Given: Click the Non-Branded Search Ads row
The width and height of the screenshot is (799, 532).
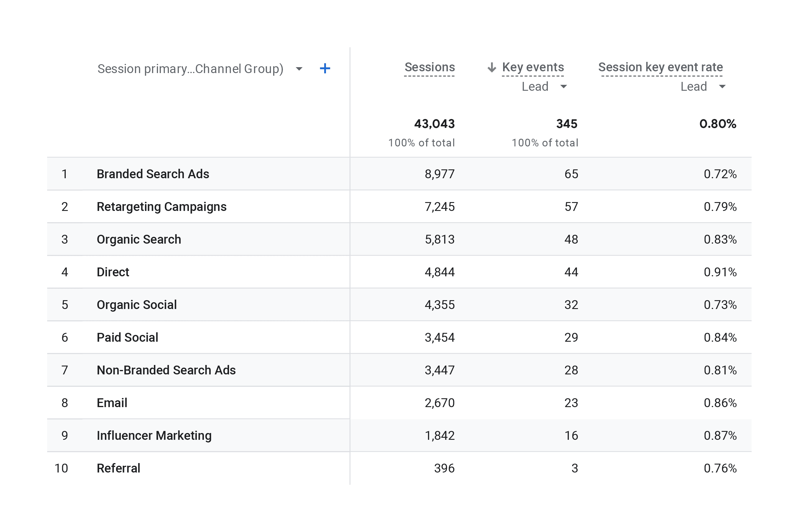Looking at the screenshot, I should click(x=166, y=370).
